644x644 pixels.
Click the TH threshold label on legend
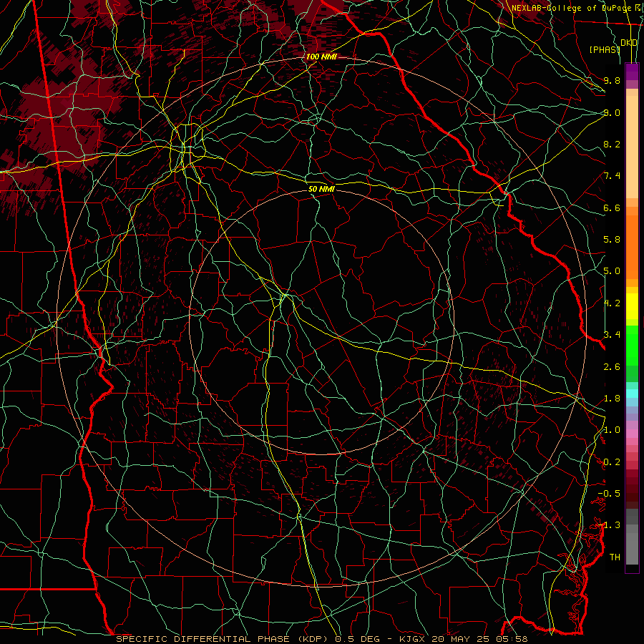click(x=615, y=557)
